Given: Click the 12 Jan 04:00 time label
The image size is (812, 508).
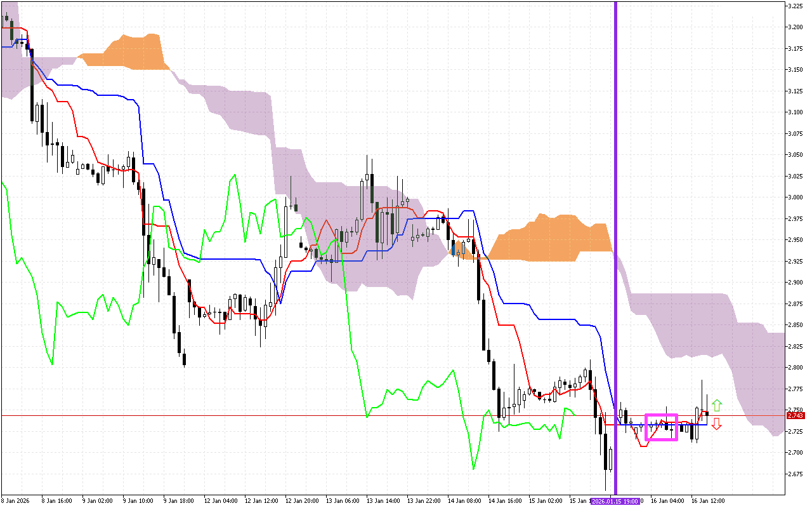Looking at the screenshot, I should (221, 500).
